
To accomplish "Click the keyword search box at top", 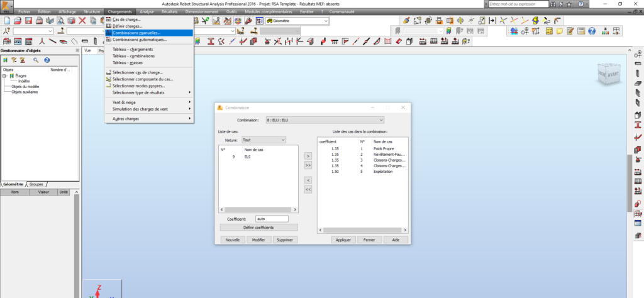I will (519, 4).
